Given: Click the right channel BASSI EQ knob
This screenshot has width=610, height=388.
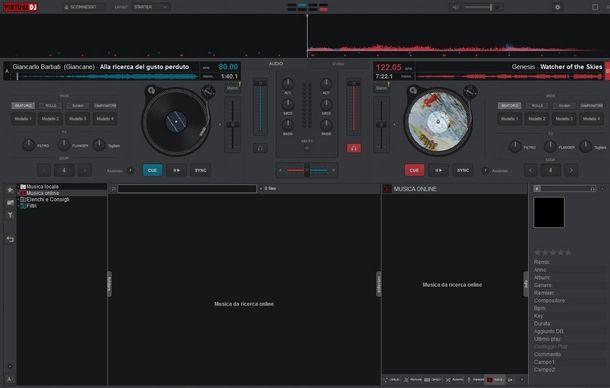Looking at the screenshot, I should (326, 125).
